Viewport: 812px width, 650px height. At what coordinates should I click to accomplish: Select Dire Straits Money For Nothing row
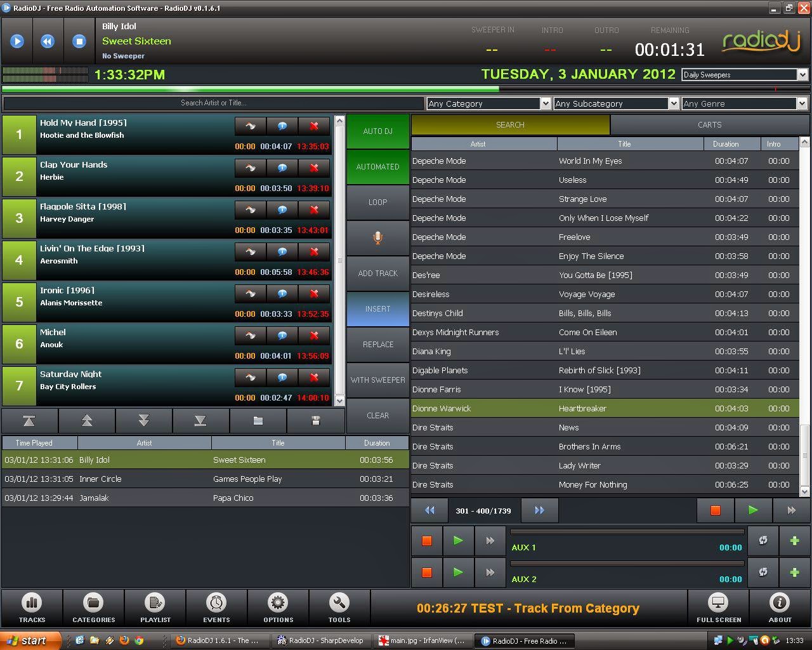pos(605,485)
